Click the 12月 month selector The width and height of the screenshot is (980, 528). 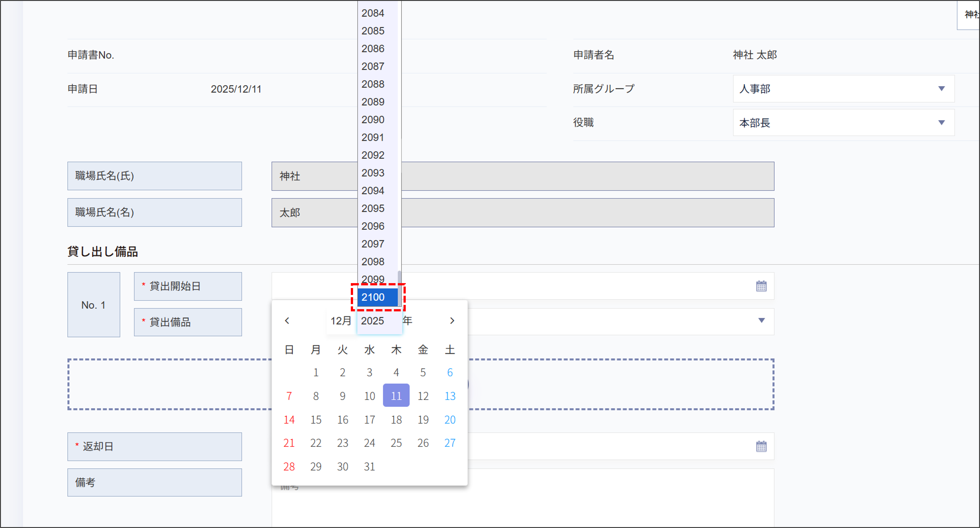click(341, 320)
